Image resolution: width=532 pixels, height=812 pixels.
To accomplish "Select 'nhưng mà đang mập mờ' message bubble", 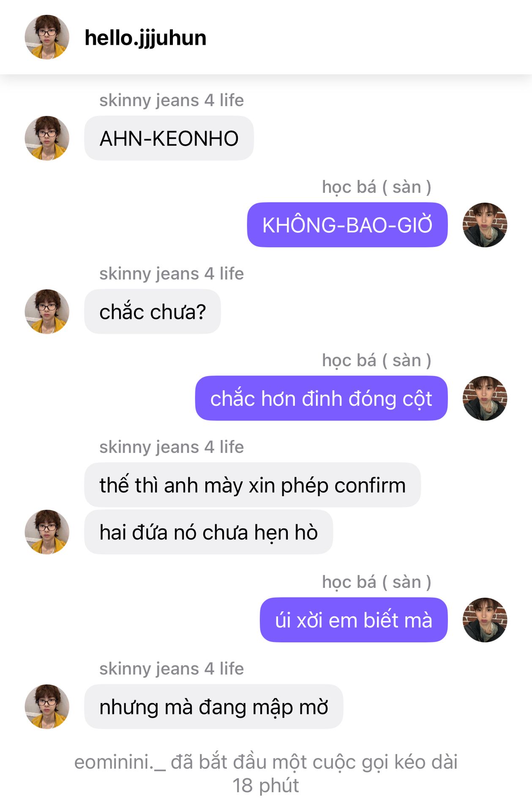I will coord(214,707).
